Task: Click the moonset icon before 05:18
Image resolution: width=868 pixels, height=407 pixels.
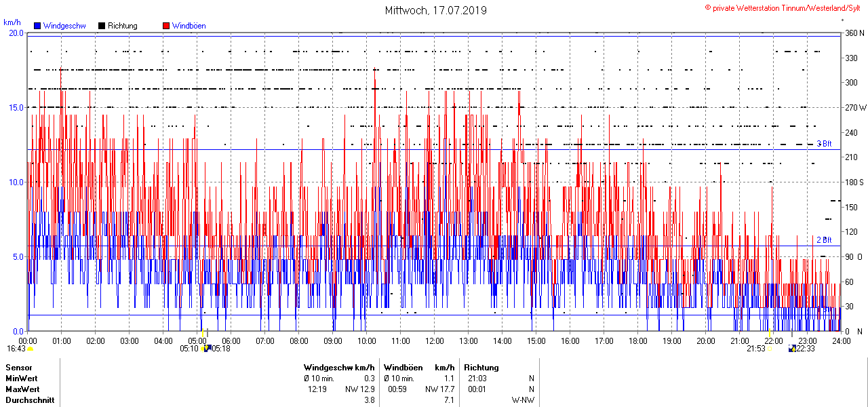Action: pos(207,349)
